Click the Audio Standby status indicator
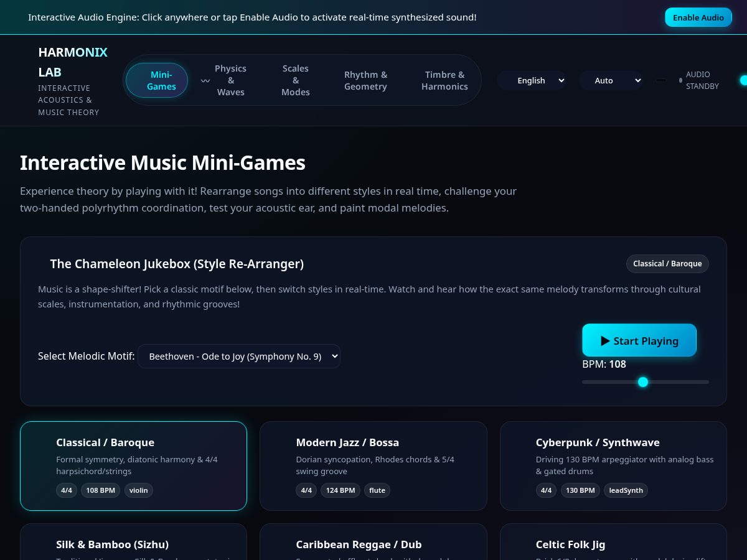This screenshot has width=747, height=560. pyautogui.click(x=699, y=80)
